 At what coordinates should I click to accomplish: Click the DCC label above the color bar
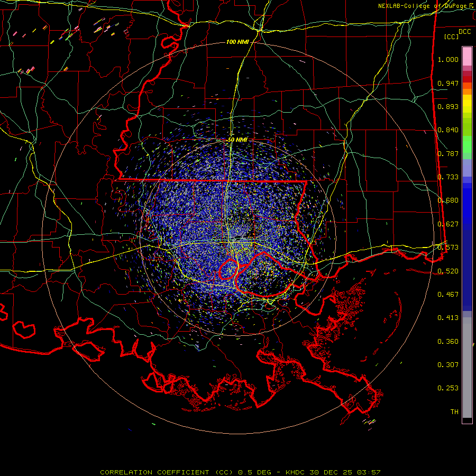pos(464,32)
